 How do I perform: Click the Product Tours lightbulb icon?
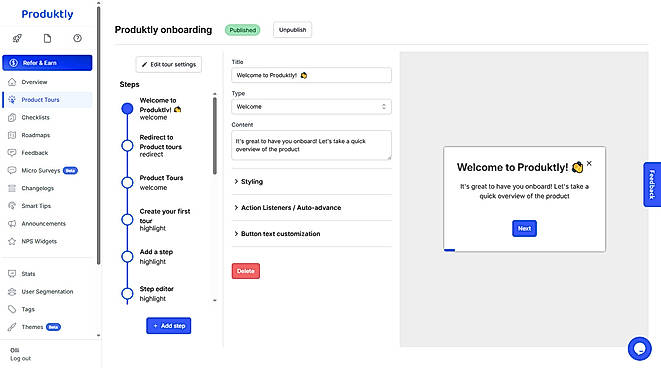coord(12,99)
